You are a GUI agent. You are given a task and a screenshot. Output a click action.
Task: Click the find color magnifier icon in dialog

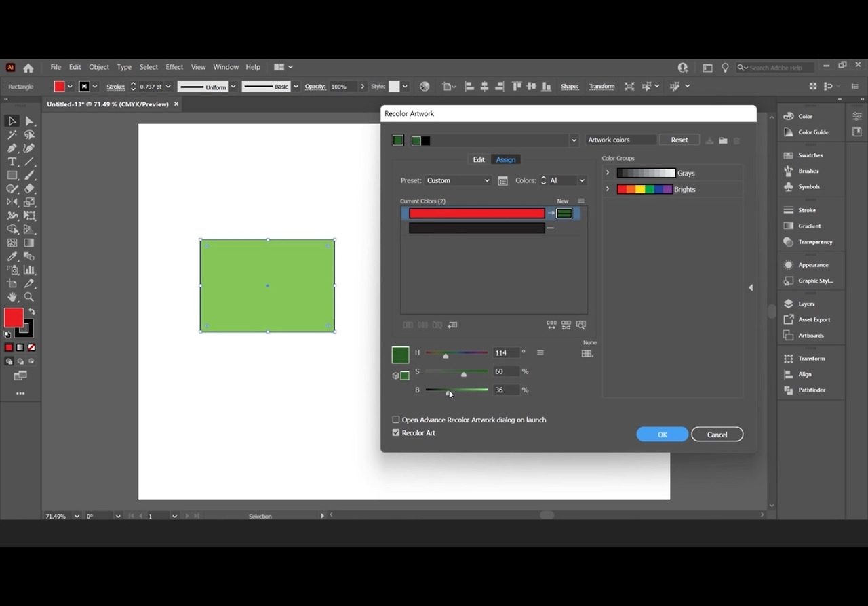pyautogui.click(x=581, y=325)
